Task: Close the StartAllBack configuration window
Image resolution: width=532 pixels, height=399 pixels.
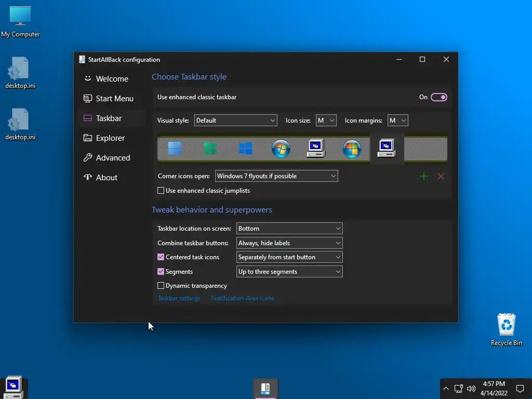Action: (446, 59)
